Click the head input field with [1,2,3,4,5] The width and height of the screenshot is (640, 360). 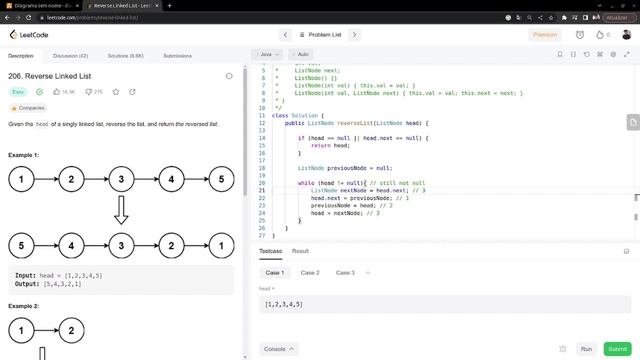tap(445, 304)
